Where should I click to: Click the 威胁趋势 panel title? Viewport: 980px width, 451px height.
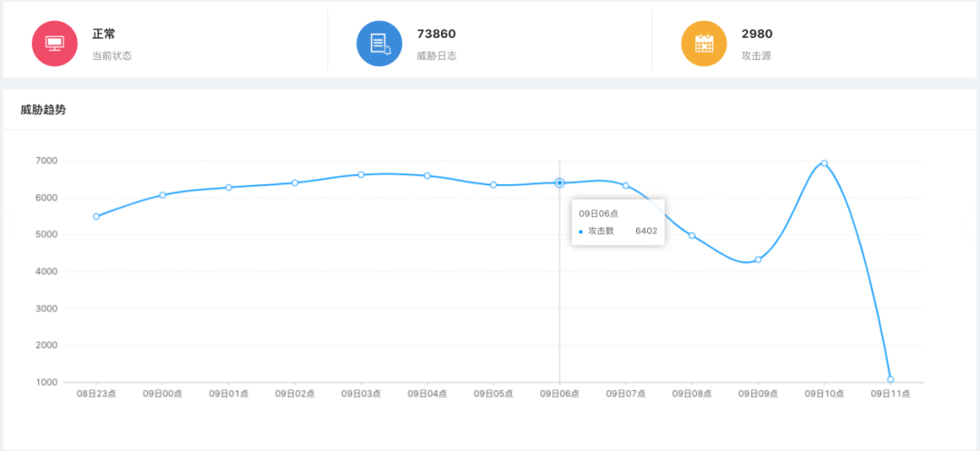tap(44, 110)
